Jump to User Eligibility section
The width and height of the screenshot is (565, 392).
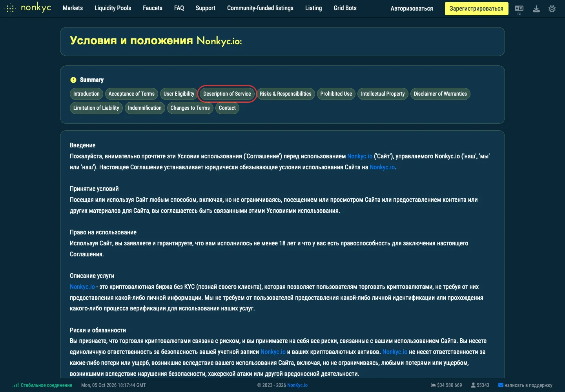point(179,94)
